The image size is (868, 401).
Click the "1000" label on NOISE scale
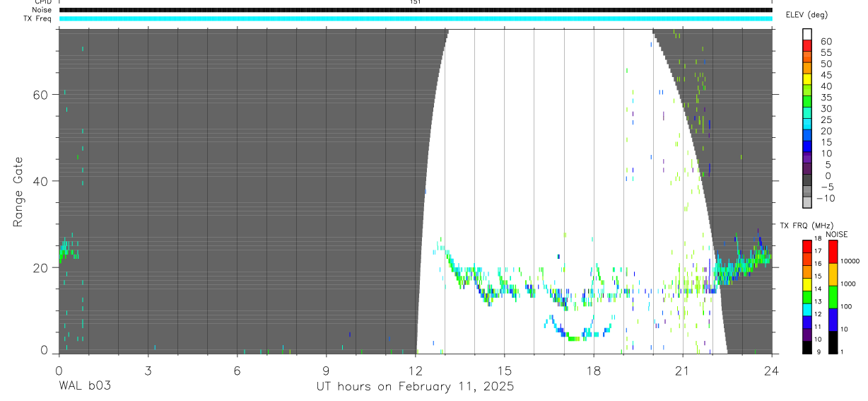[x=849, y=284]
